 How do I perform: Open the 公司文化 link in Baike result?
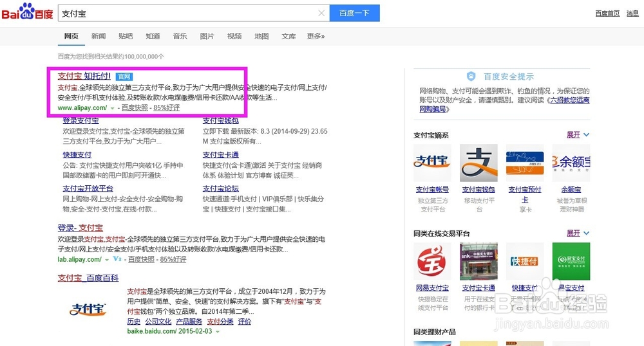(158, 322)
